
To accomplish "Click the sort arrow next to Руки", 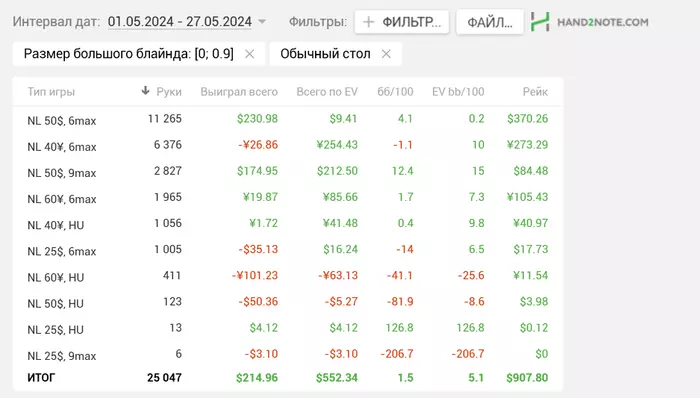I will [x=145, y=91].
